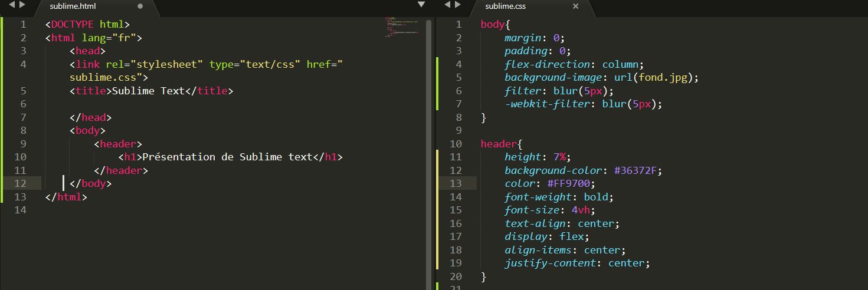Click the unsaved dot on sublime.html tab
The width and height of the screenshot is (868, 290).
point(140,6)
